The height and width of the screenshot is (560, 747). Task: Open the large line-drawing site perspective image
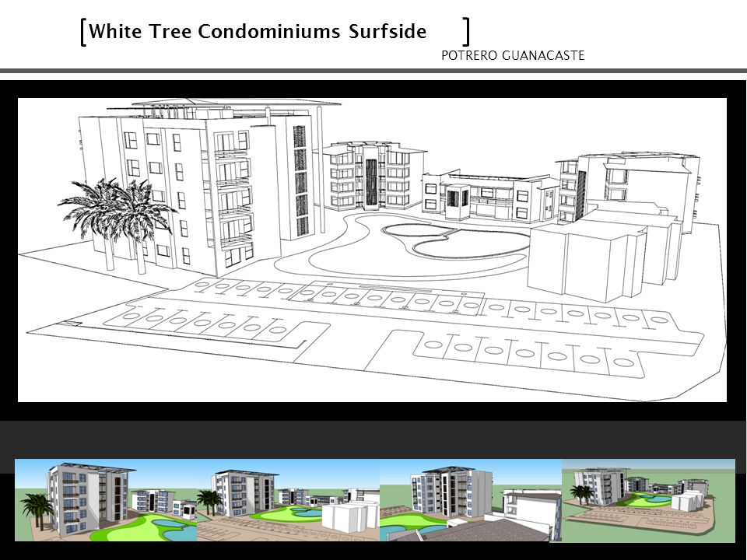(x=372, y=250)
